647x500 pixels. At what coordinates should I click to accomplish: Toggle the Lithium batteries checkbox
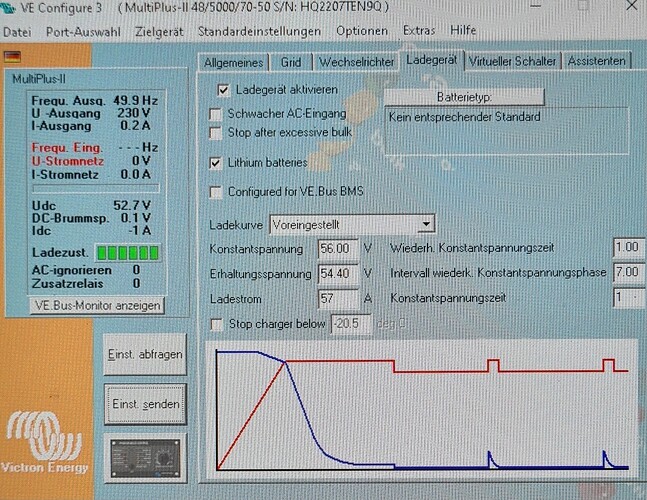click(x=215, y=163)
